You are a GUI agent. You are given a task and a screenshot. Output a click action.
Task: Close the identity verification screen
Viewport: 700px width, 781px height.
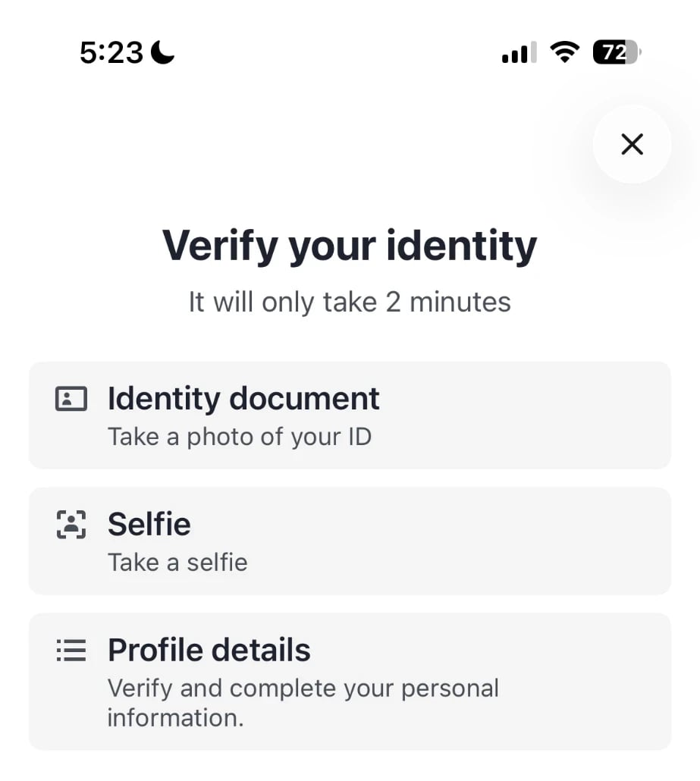(632, 144)
